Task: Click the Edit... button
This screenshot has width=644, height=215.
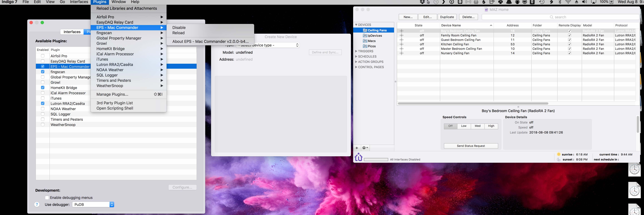Action: point(428,17)
